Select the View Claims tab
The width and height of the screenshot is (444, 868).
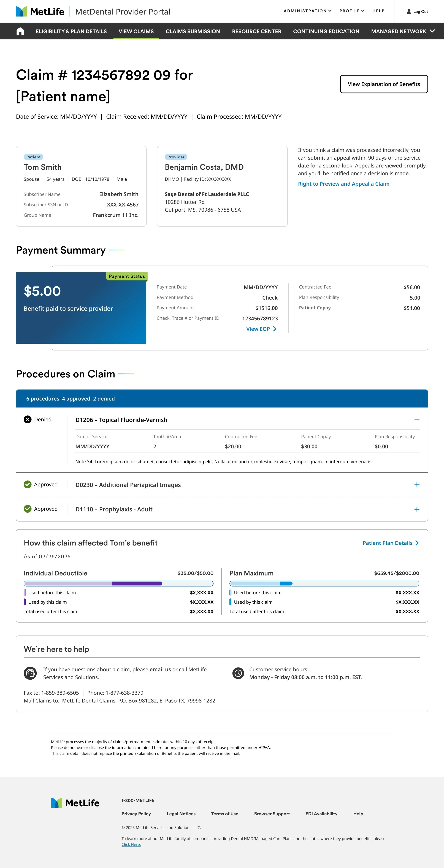(136, 31)
